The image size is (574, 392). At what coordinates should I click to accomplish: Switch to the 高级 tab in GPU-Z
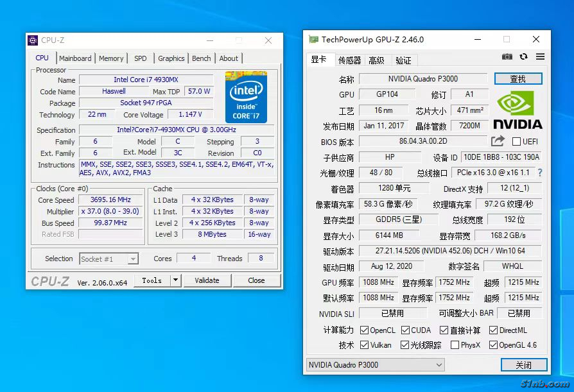[x=377, y=60]
